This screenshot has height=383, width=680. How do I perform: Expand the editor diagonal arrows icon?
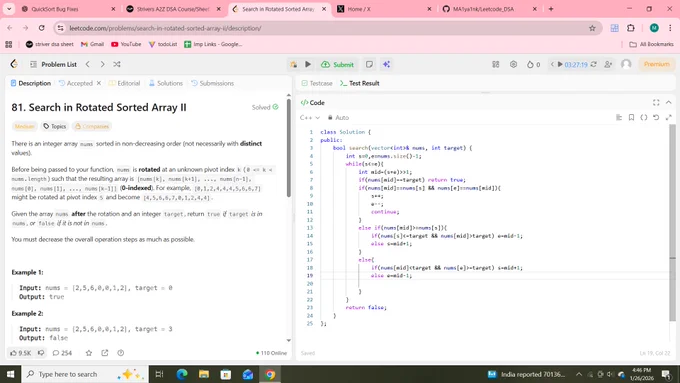(669, 118)
